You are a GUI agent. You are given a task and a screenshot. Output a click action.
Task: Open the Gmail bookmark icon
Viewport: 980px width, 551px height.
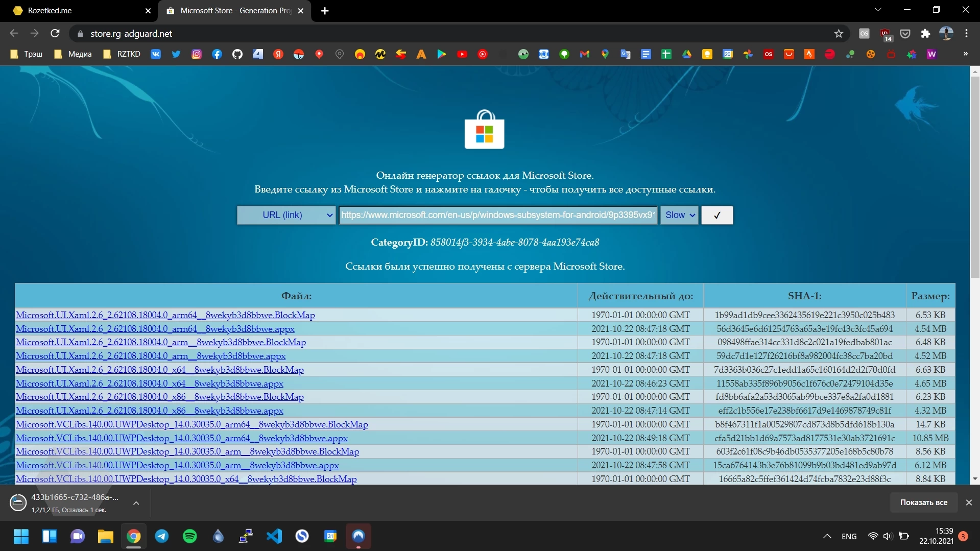pos(585,54)
